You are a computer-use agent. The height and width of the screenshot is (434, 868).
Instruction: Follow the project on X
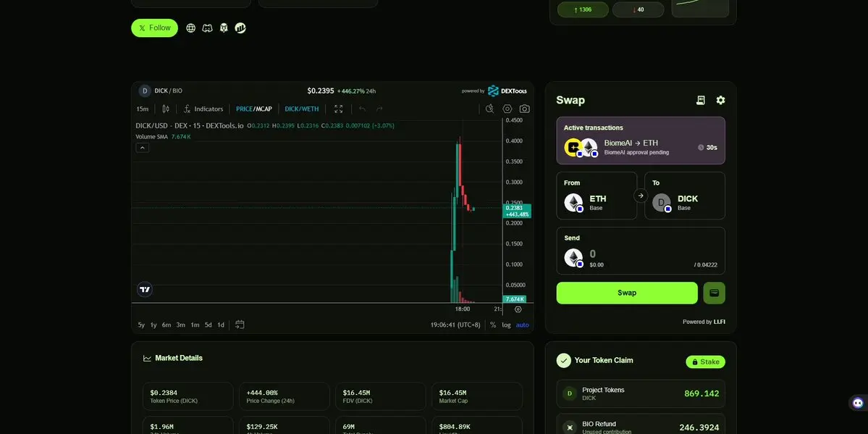coord(154,28)
